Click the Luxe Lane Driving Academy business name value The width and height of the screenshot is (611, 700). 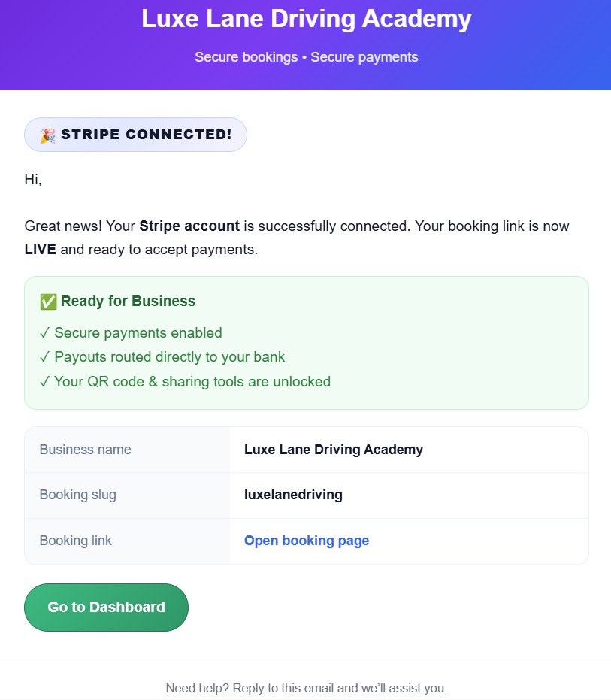[x=334, y=449]
